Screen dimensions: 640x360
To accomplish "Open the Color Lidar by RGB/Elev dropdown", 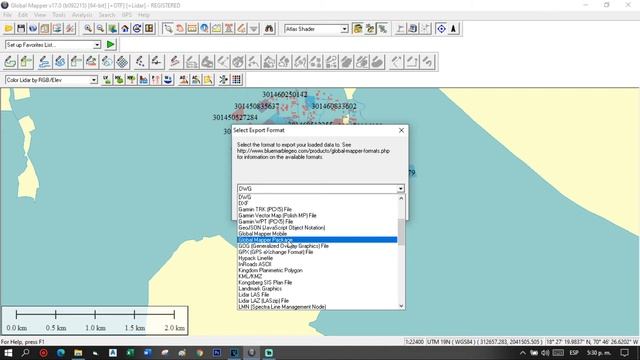I will 94,80.
